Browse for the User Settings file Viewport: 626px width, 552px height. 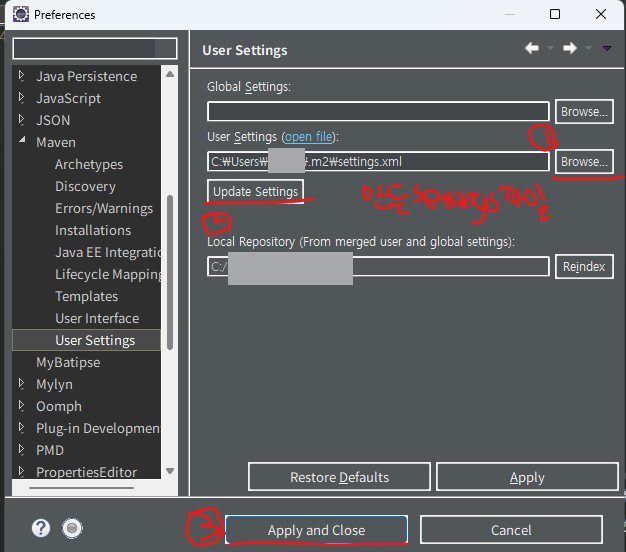point(584,161)
